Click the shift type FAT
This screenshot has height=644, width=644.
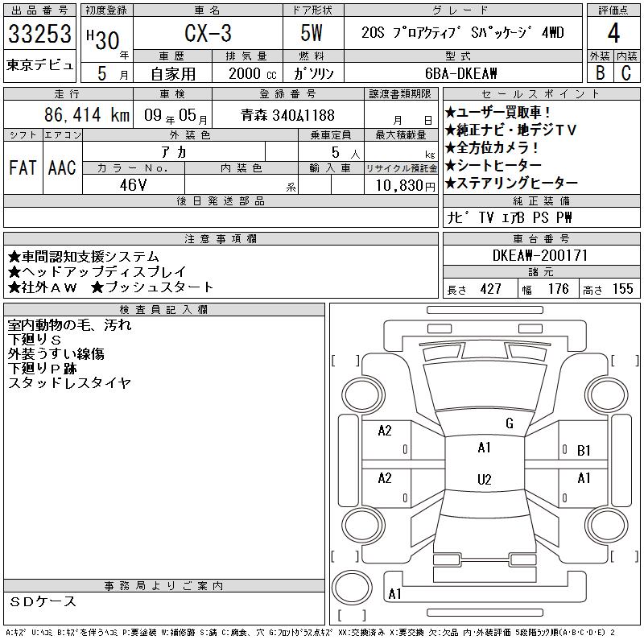click(23, 167)
